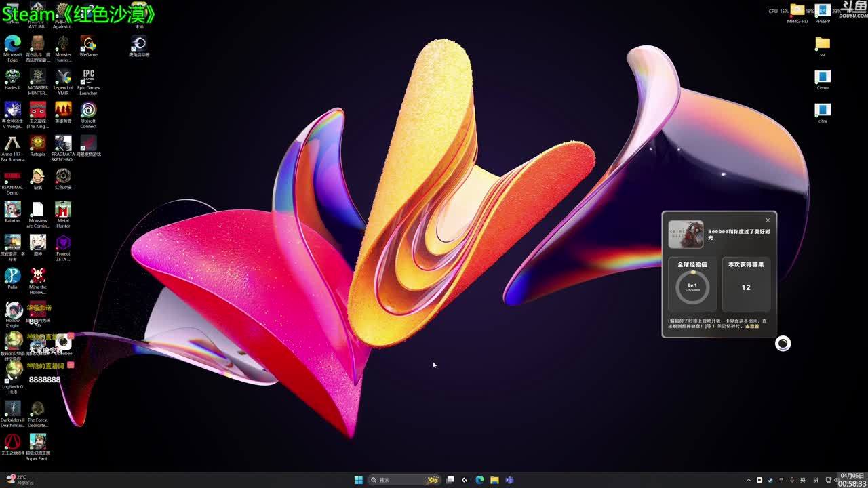The width and height of the screenshot is (868, 488).
Task: Close the Beebee notification popup
Action: [768, 220]
